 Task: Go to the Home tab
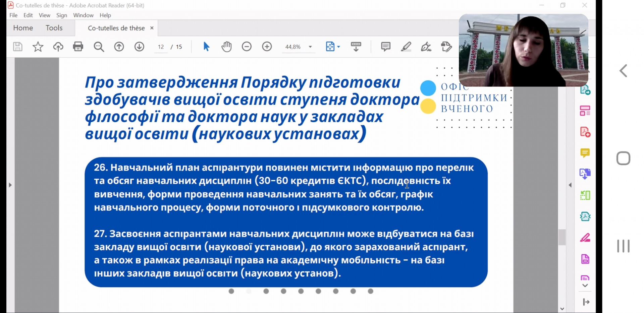pyautogui.click(x=23, y=28)
